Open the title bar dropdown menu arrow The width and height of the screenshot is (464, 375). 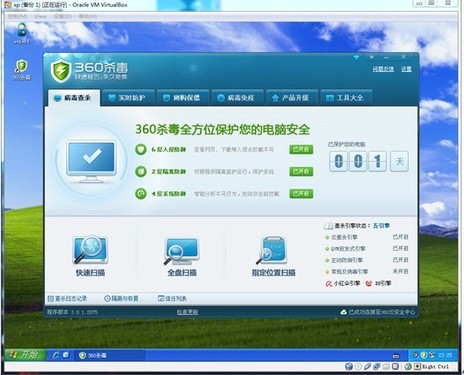[x=372, y=57]
